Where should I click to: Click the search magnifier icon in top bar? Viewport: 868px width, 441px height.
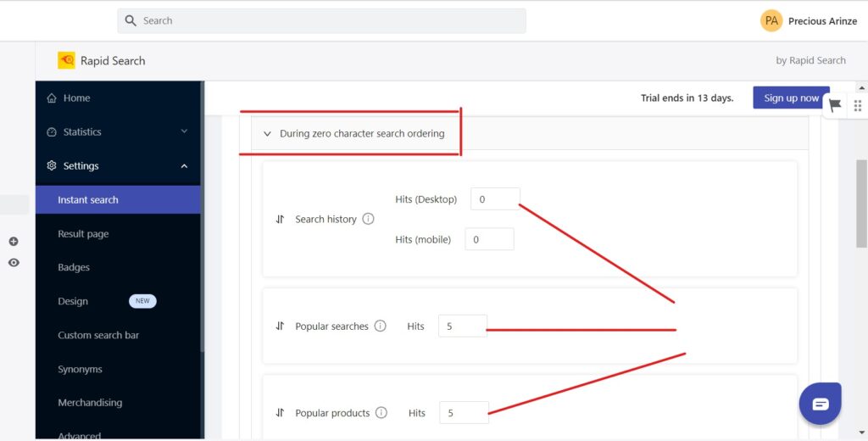(x=131, y=20)
